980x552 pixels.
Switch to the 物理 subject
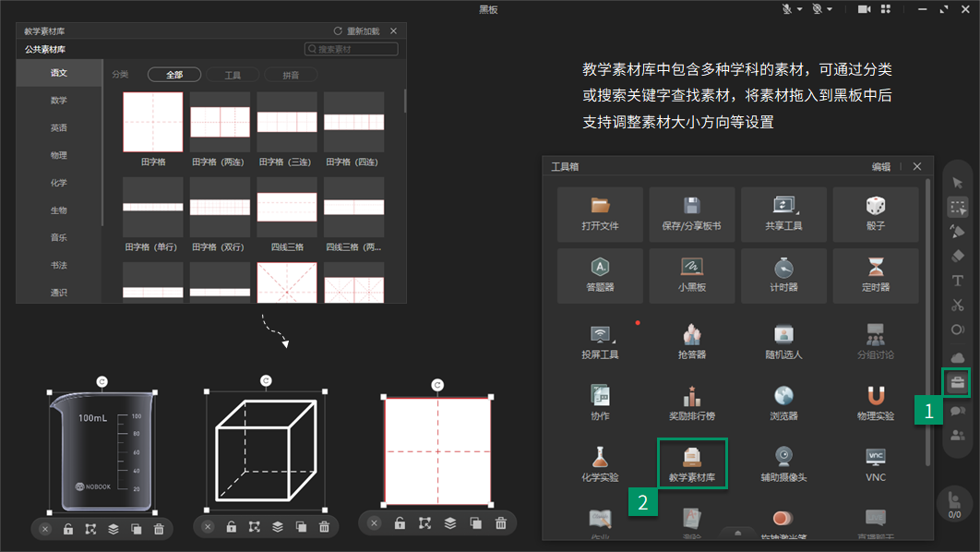click(x=59, y=155)
